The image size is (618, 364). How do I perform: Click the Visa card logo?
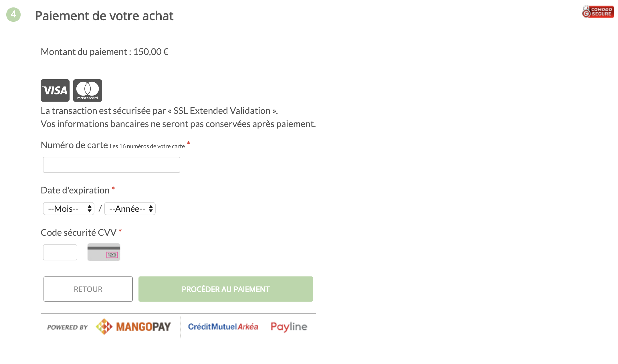55,90
